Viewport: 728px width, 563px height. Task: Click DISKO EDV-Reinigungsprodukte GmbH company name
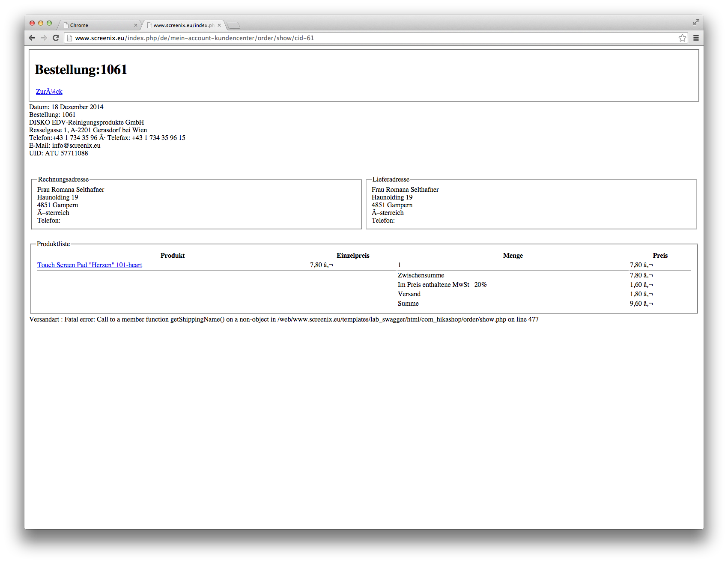pyautogui.click(x=87, y=122)
